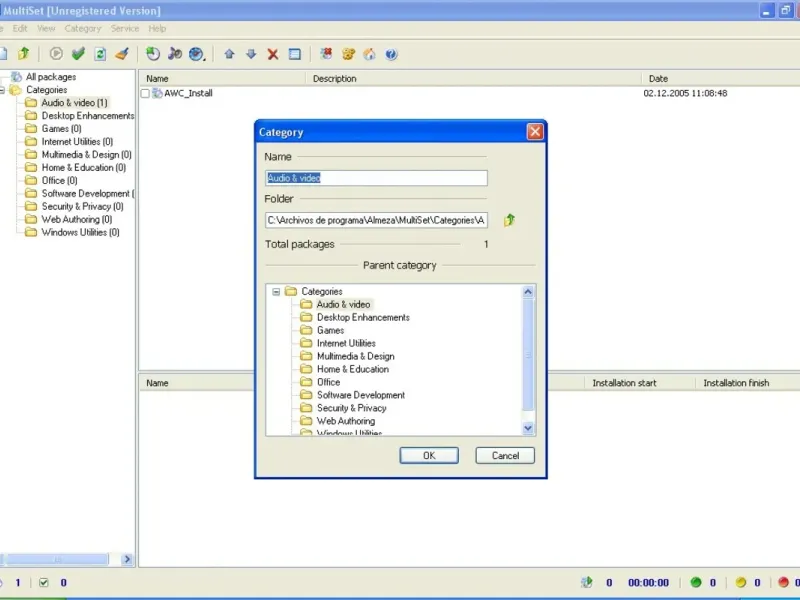Click the green status circle in status bar
The image size is (800, 600).
point(695,582)
